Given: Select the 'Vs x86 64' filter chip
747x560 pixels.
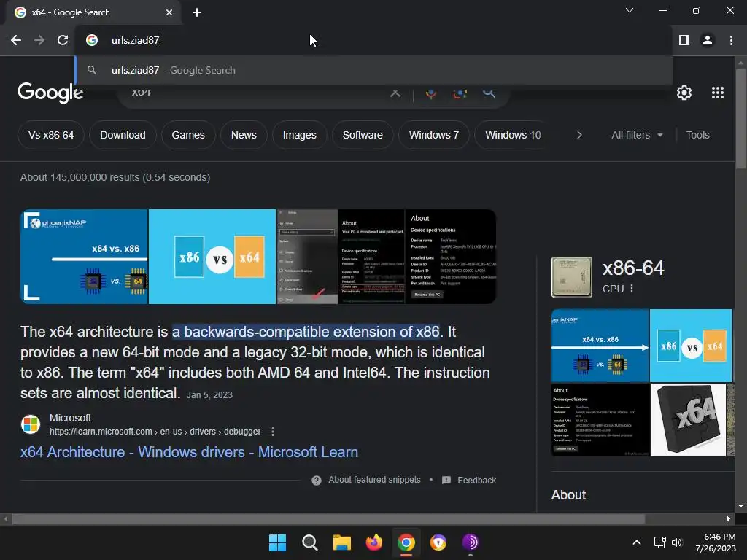Looking at the screenshot, I should pos(51,135).
